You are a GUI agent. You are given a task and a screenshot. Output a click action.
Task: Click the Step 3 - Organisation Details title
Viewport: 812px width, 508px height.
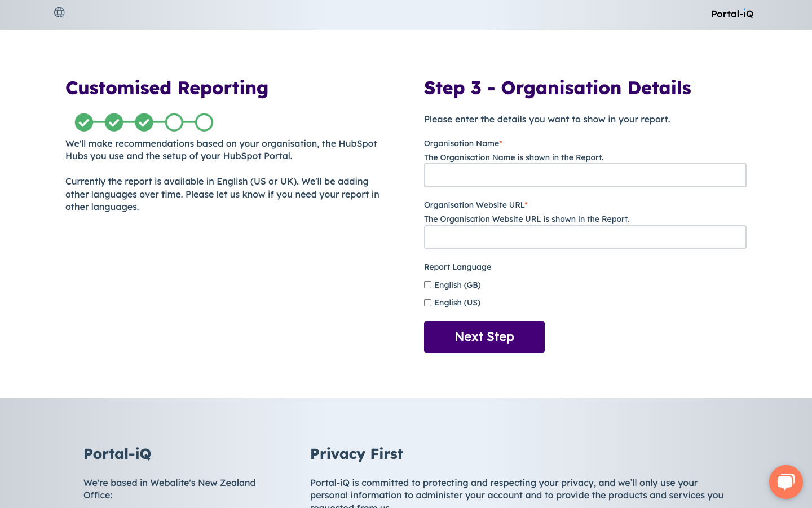[x=558, y=88]
